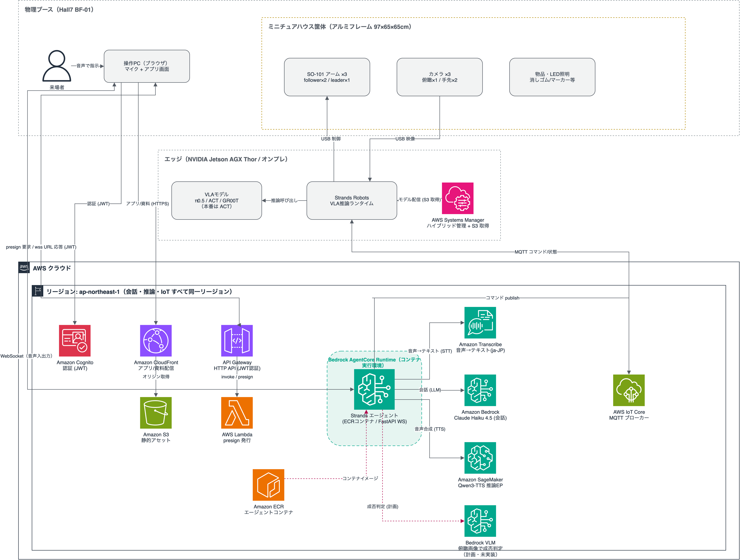The width and height of the screenshot is (740, 560).
Task: Click the コマンド publish label
Action: click(502, 298)
